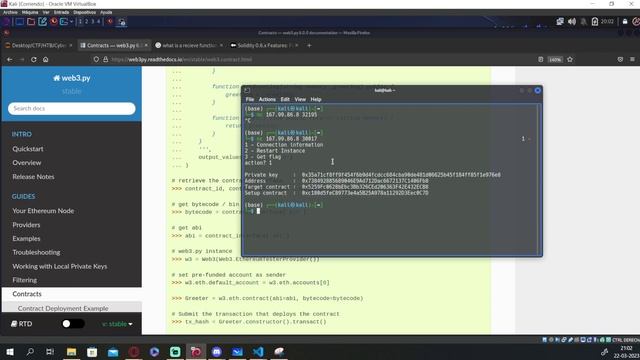Open Examples guide link

click(x=26, y=239)
